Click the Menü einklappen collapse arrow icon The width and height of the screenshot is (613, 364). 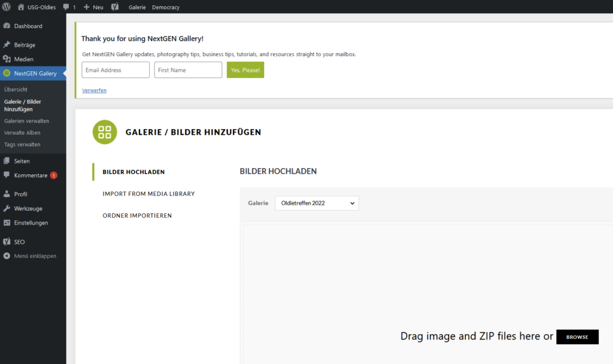click(x=7, y=256)
